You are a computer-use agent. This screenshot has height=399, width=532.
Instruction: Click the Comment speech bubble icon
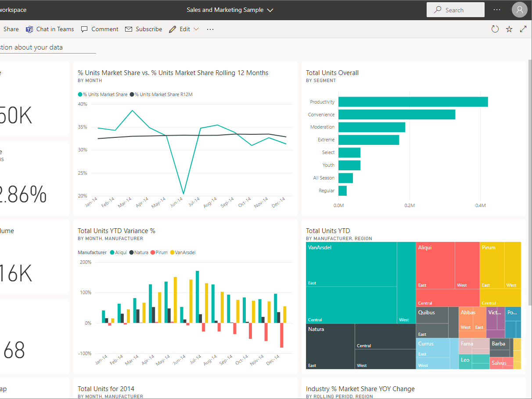[85, 29]
